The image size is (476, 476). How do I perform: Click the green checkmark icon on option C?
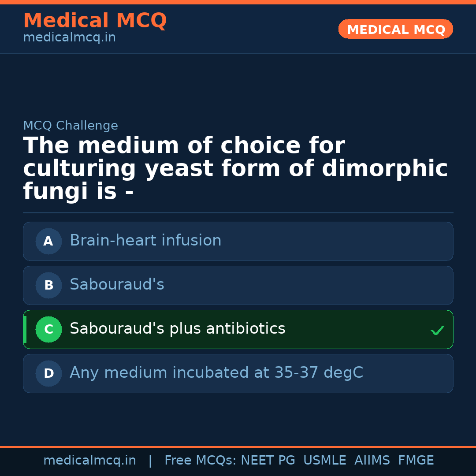[x=437, y=330]
